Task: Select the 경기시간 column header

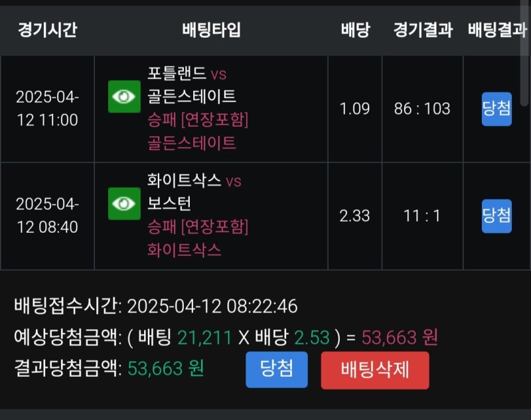Action: pyautogui.click(x=47, y=31)
